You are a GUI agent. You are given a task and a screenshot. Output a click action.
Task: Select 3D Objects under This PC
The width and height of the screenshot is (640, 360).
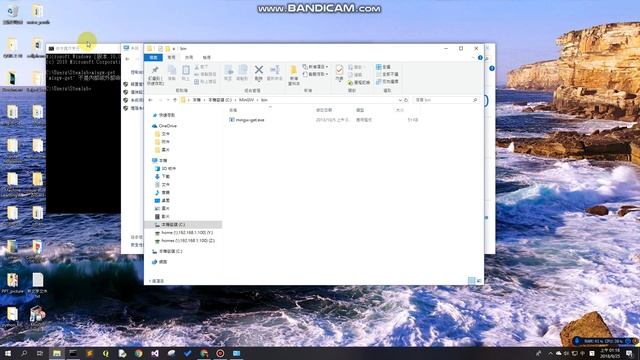[165, 169]
